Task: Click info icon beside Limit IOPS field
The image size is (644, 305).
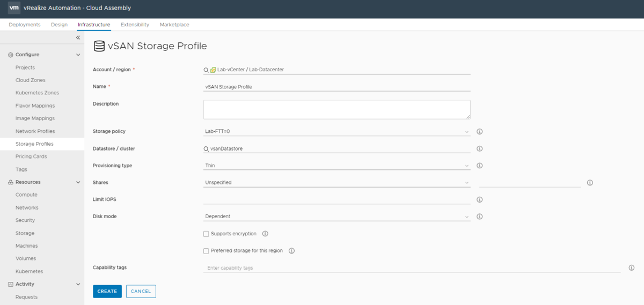Action: [480, 199]
